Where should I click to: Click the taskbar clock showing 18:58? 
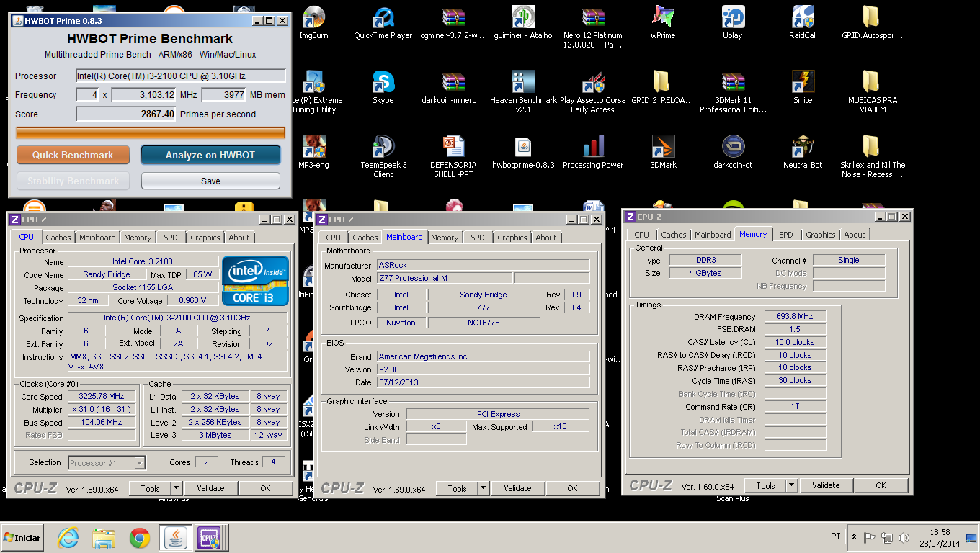[940, 532]
